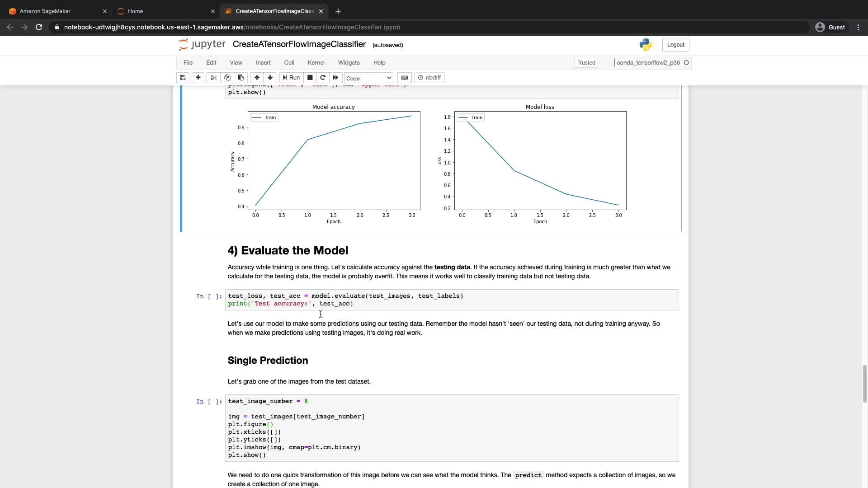Move selected cell up arrow
This screenshot has height=488, width=868.
click(257, 78)
